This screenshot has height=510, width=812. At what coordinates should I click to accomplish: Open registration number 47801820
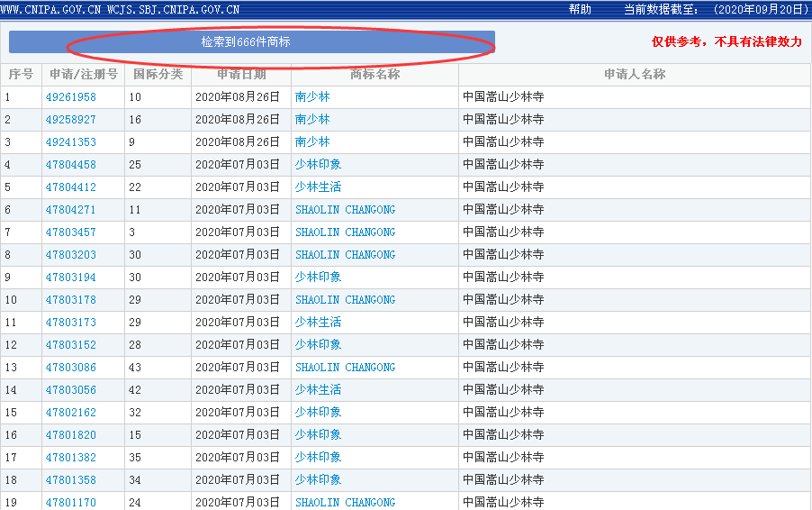(x=71, y=435)
